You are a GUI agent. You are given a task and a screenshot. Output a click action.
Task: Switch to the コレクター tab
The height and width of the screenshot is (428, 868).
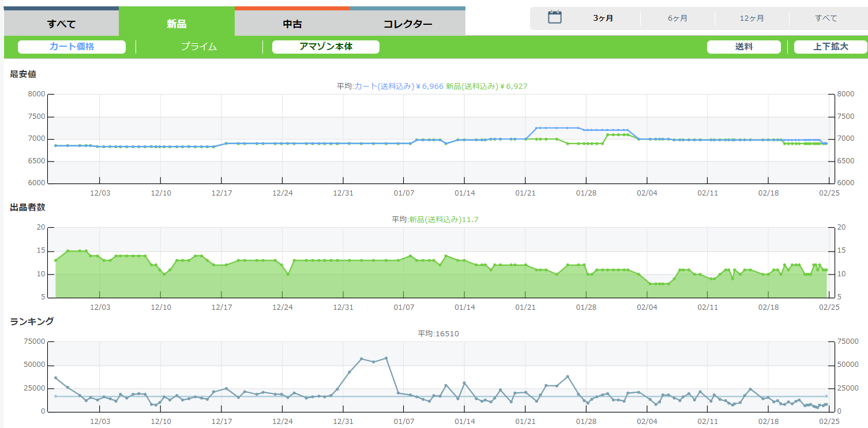click(x=408, y=24)
